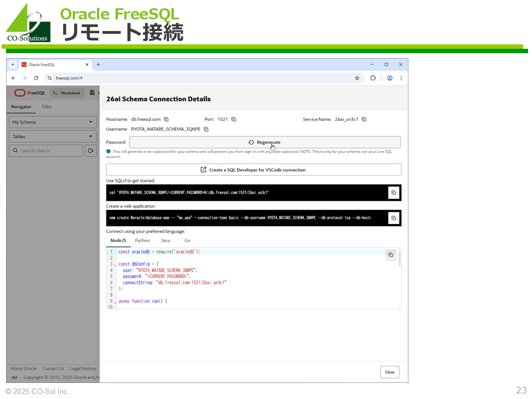Viewport: 532px width, 399px height.
Task: Copy the npm create command
Action: point(393,218)
